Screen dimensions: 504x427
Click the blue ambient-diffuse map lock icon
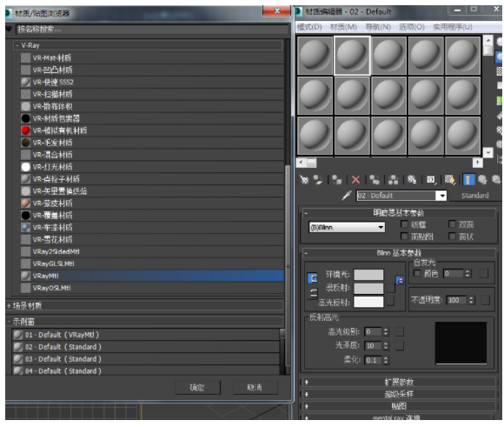400,280
